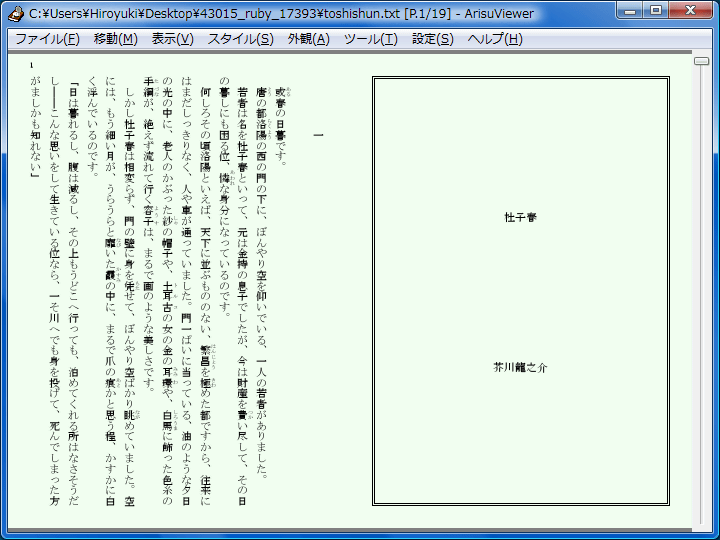Click the vertical page slider track
Image resolution: width=720 pixels, height=540 pixels.
click(701, 294)
